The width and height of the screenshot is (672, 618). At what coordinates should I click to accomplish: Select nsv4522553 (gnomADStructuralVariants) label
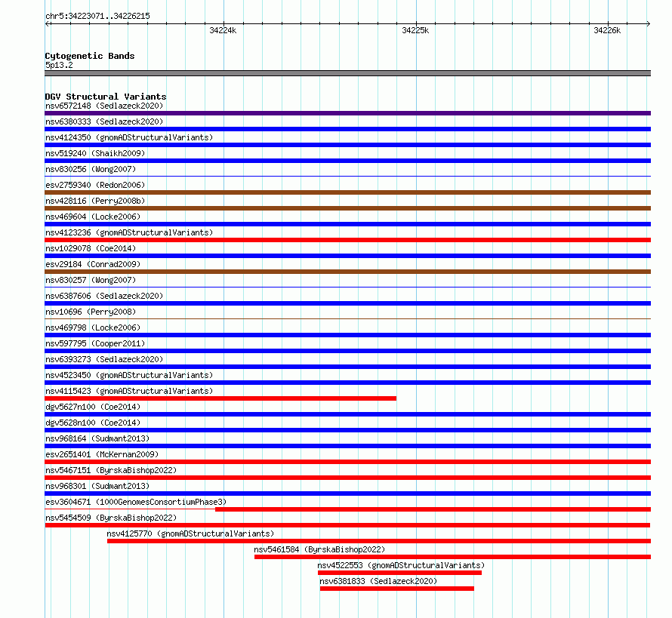401,565
